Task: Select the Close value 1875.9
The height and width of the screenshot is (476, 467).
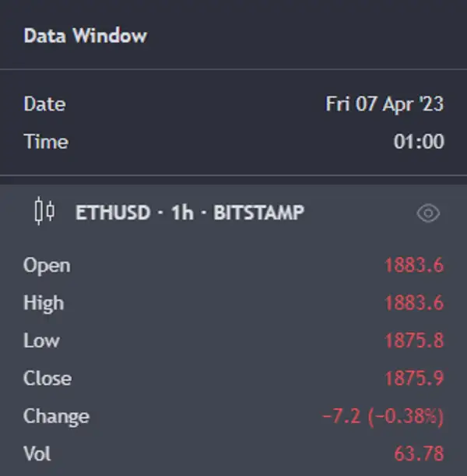Action: 414,379
